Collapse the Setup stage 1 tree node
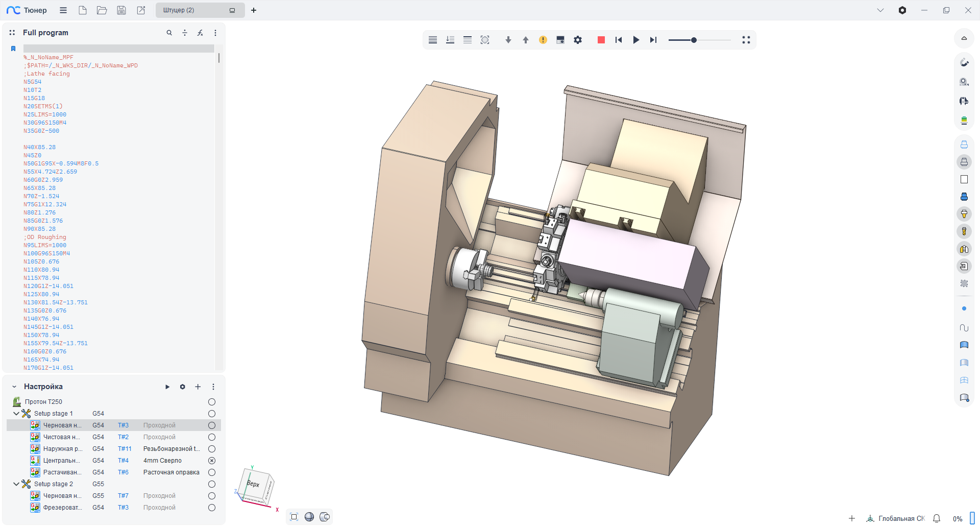 (x=16, y=414)
